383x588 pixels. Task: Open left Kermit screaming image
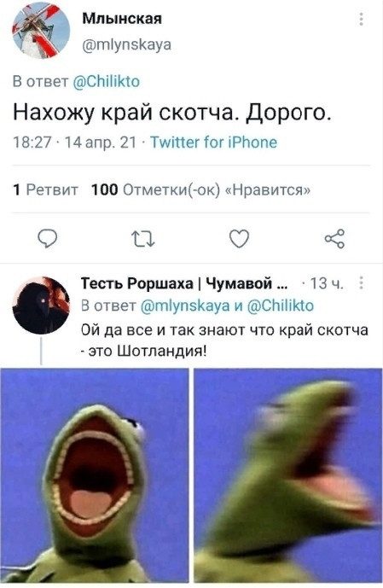click(x=95, y=475)
